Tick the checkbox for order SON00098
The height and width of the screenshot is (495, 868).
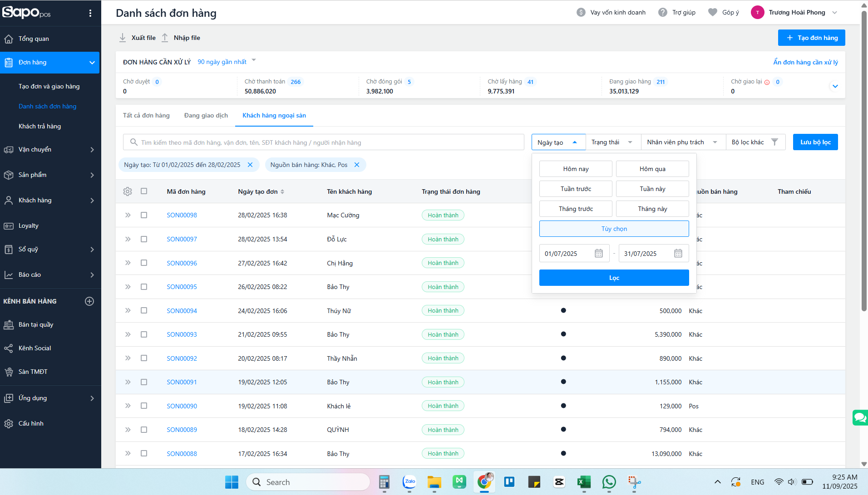click(144, 215)
